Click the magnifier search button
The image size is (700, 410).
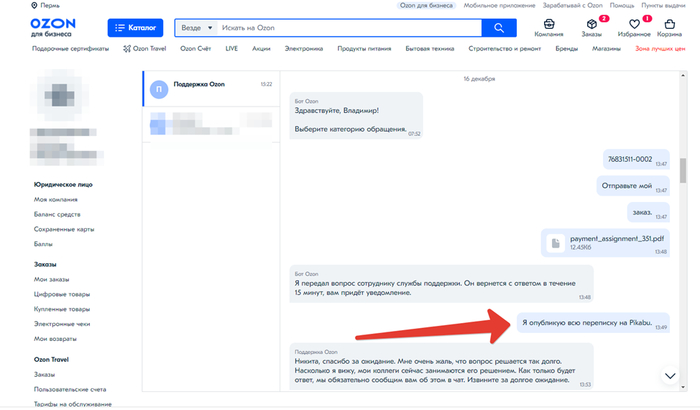click(x=499, y=28)
